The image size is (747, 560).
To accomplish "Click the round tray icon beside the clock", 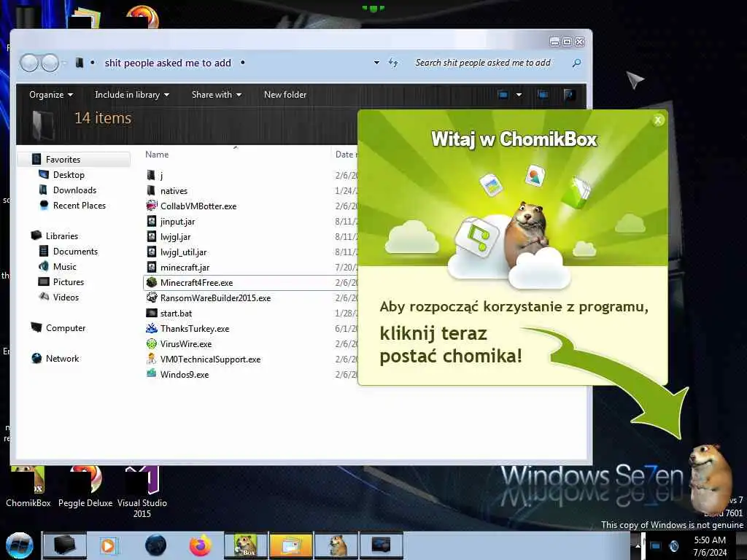I will point(673,545).
